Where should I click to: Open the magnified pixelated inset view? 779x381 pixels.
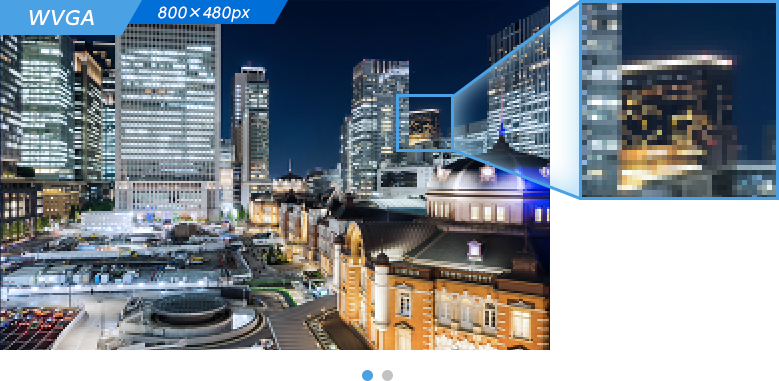coord(679,99)
